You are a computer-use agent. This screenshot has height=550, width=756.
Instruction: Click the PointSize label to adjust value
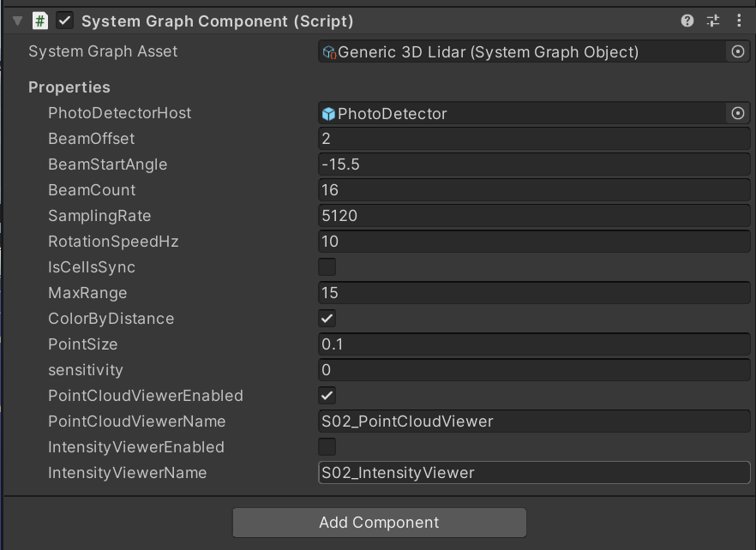[82, 344]
